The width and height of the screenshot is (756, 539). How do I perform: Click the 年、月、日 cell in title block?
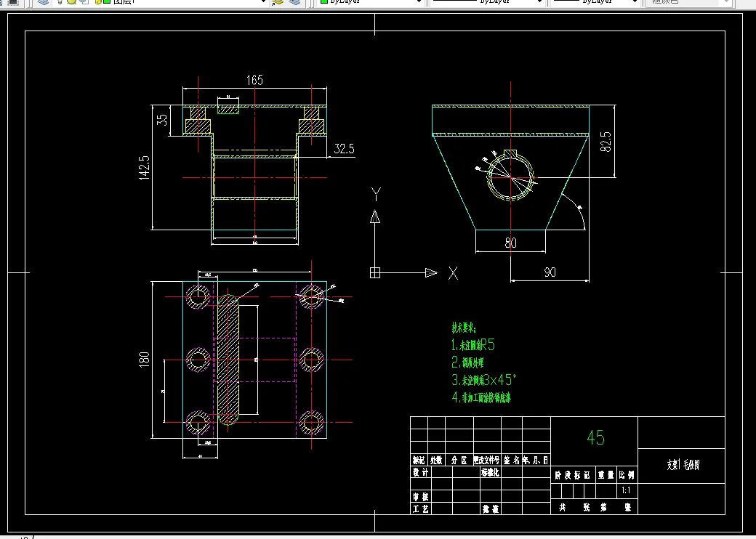(536, 460)
